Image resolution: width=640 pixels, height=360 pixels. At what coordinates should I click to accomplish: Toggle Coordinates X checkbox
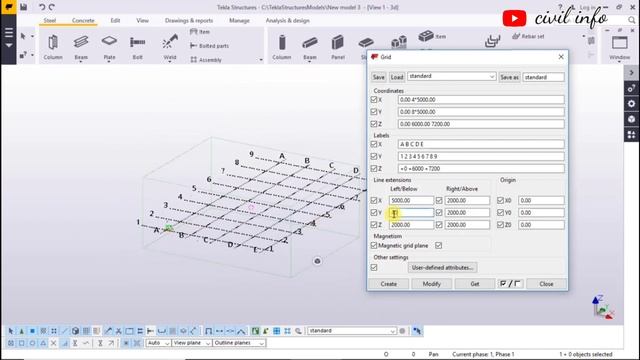tap(374, 100)
